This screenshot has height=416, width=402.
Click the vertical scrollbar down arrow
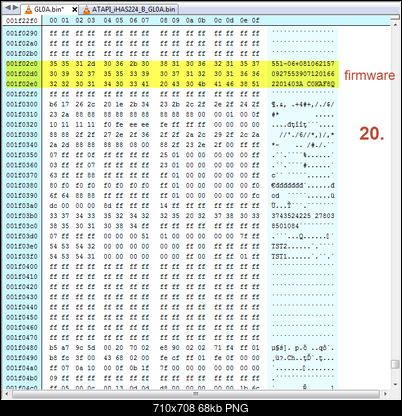tap(395, 384)
